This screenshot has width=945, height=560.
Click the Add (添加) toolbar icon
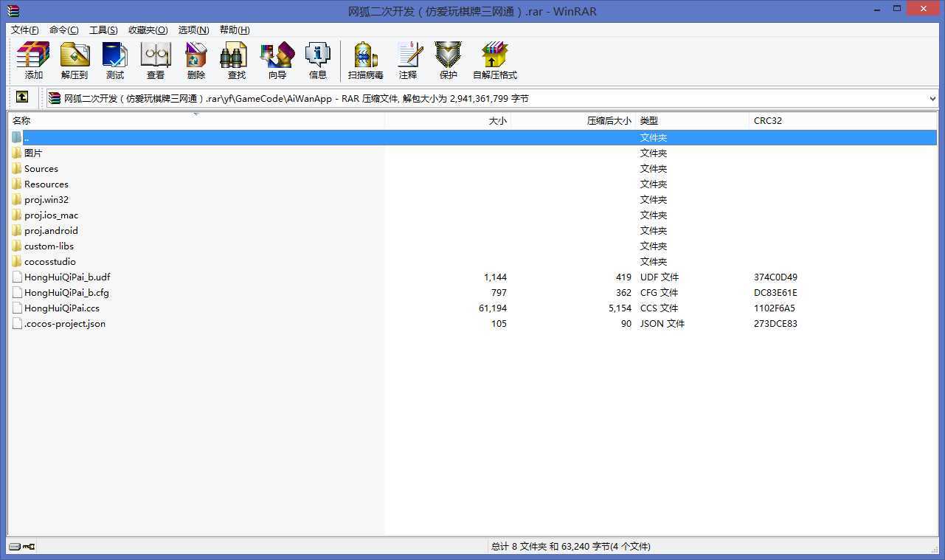pyautogui.click(x=33, y=61)
